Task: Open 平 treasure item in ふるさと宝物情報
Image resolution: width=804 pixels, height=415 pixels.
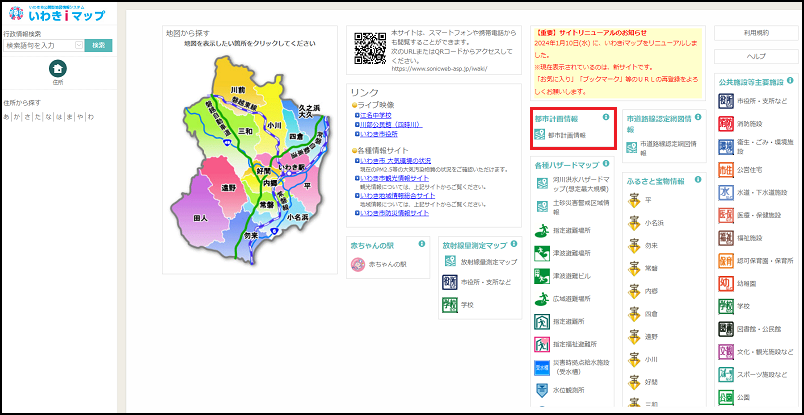Action: [634, 200]
